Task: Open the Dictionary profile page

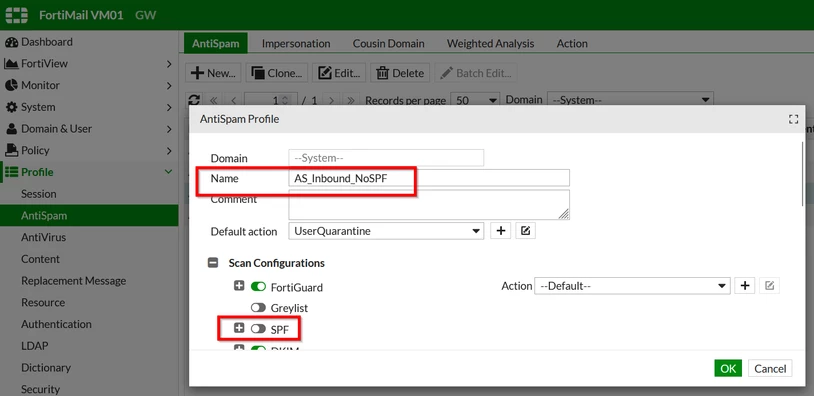Action: 46,367
